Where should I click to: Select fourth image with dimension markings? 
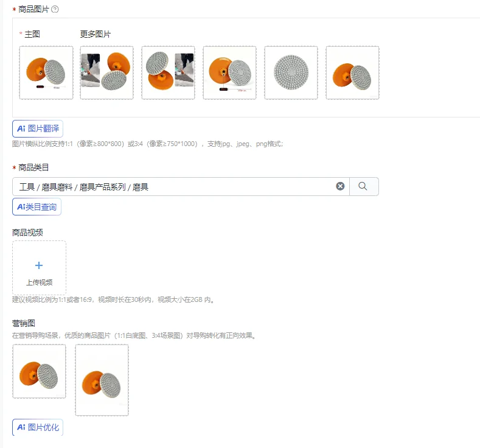pyautogui.click(x=229, y=73)
